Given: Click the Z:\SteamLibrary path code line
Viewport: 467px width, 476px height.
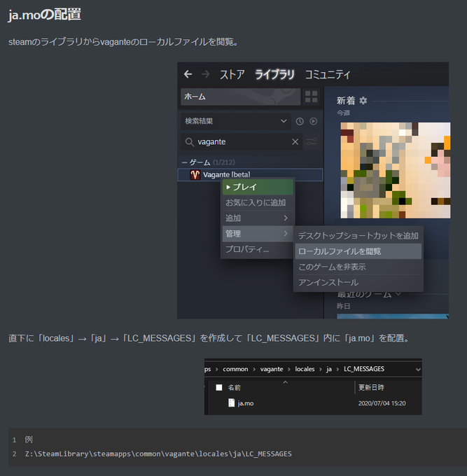Looking at the screenshot, I should tap(158, 454).
